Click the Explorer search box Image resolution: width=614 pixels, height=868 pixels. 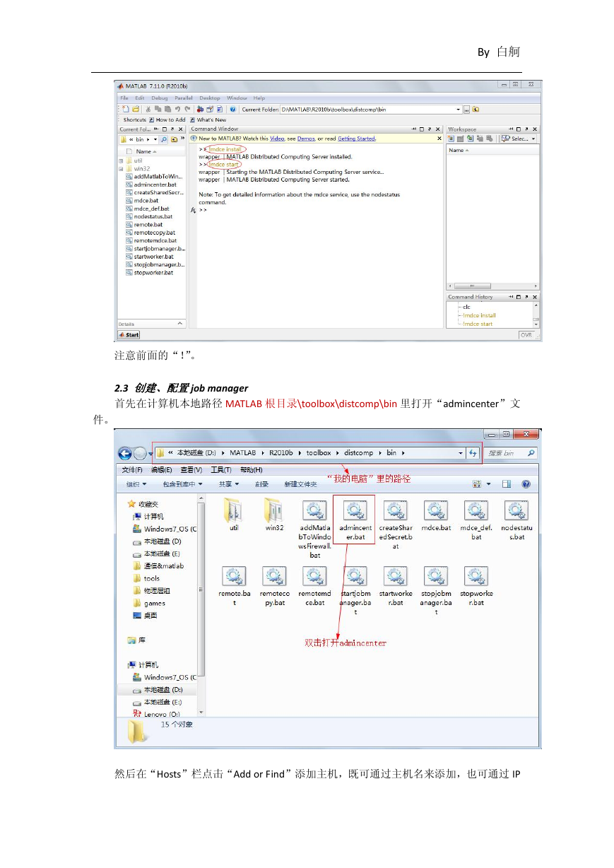pyautogui.click(x=509, y=453)
